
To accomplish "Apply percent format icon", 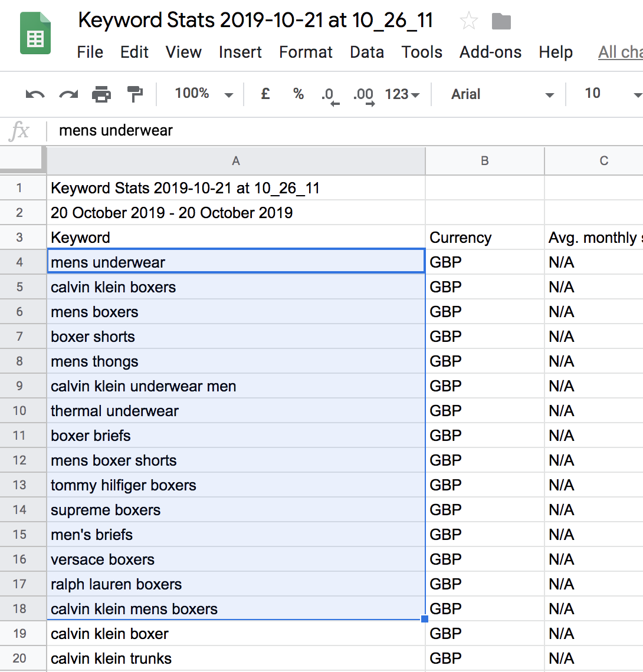I will click(298, 94).
